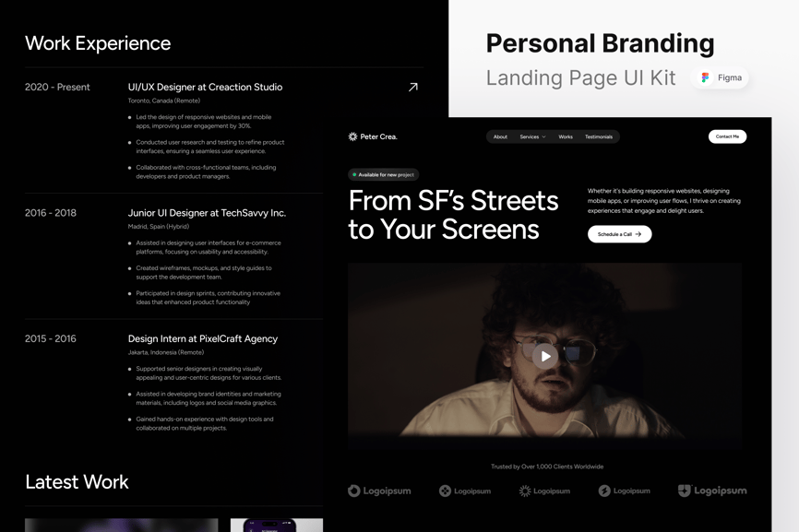This screenshot has width=799, height=532.
Task: Select the Junior UI Designer at TechSavvy entry
Action: point(207,213)
